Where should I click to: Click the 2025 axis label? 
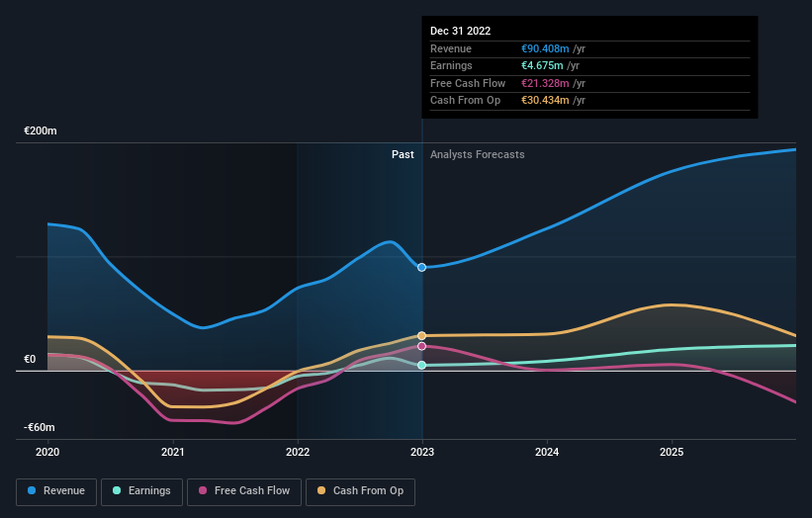[672, 453]
